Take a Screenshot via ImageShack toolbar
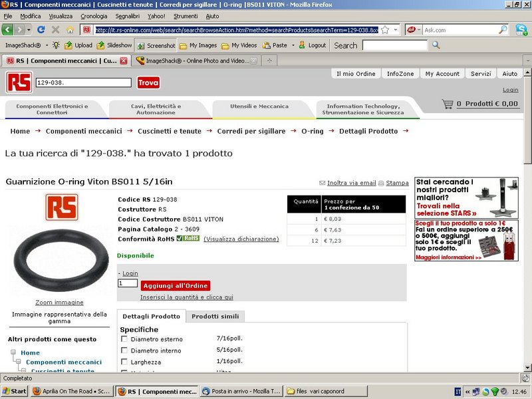 pos(156,45)
